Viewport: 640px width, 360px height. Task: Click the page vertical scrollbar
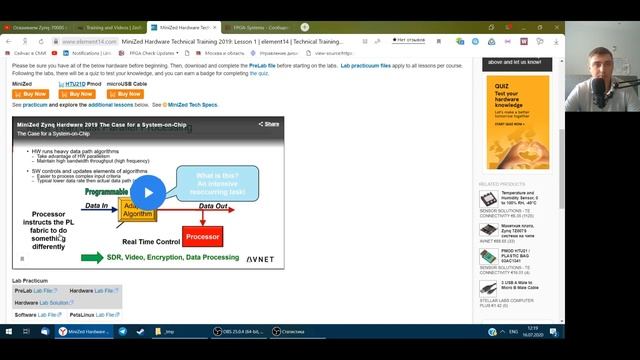click(x=562, y=169)
